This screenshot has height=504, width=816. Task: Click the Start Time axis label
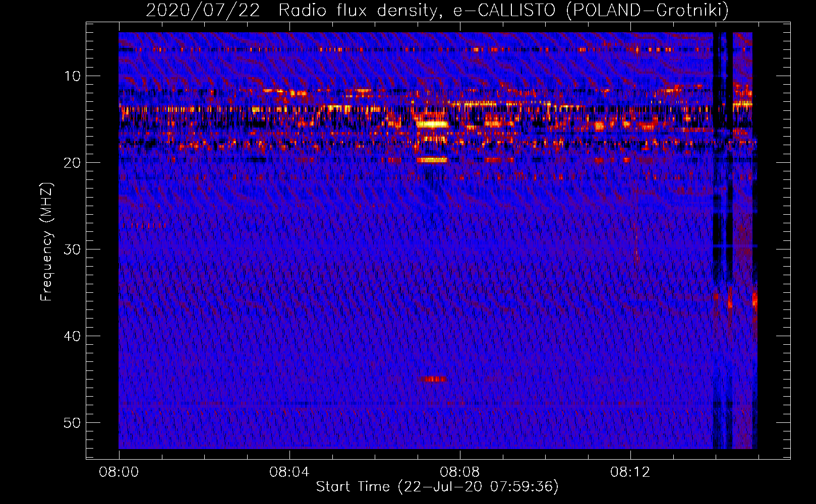[x=437, y=487]
